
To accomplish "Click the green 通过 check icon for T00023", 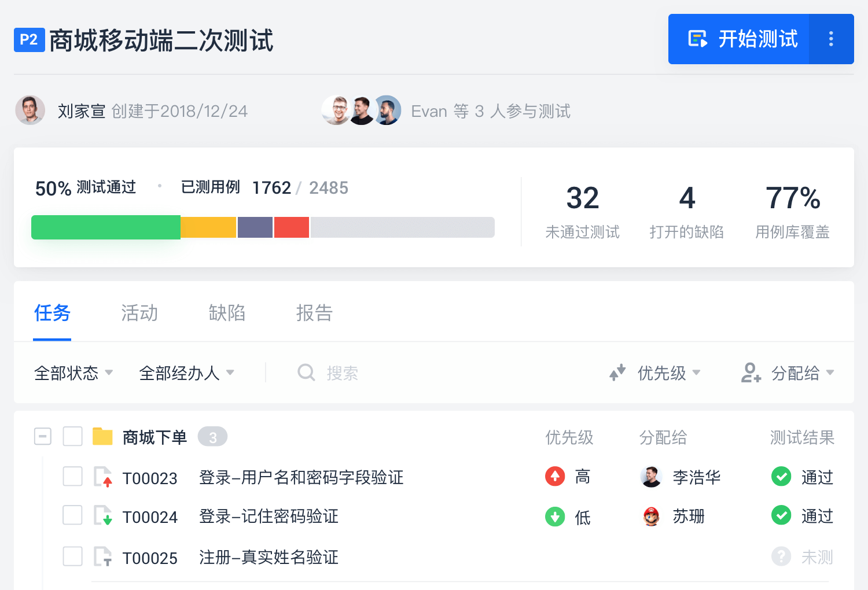I will (x=781, y=476).
